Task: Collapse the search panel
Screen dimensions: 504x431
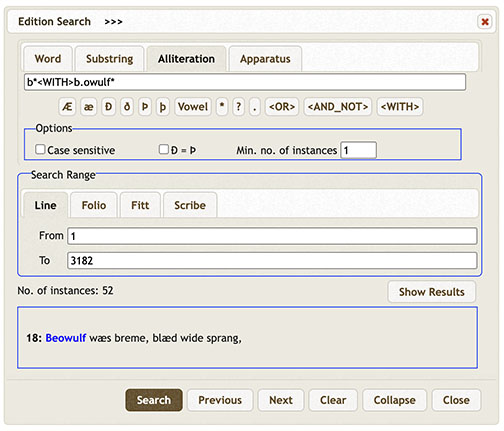Action: click(x=394, y=400)
